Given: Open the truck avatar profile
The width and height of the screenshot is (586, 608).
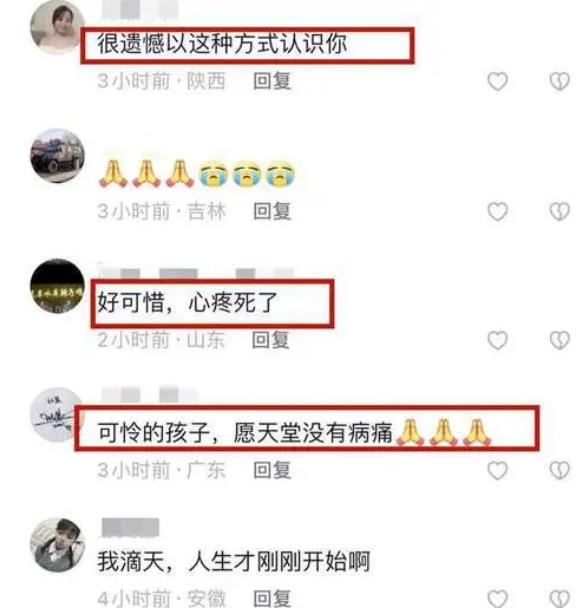Looking at the screenshot, I should [x=57, y=156].
